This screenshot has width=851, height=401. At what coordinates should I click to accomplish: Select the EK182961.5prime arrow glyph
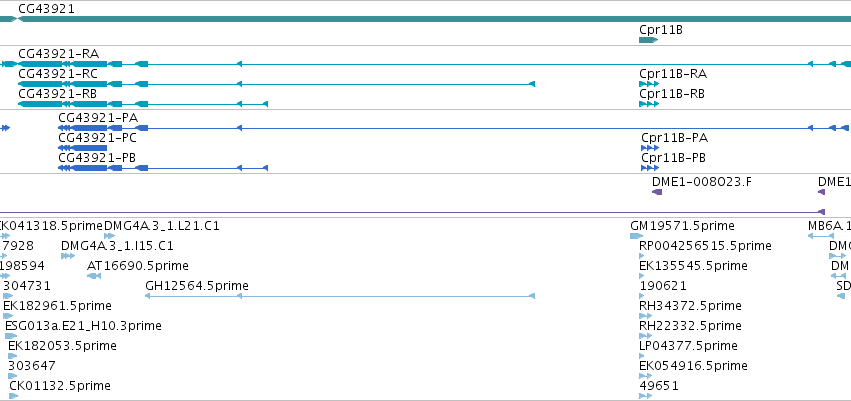click(8, 316)
